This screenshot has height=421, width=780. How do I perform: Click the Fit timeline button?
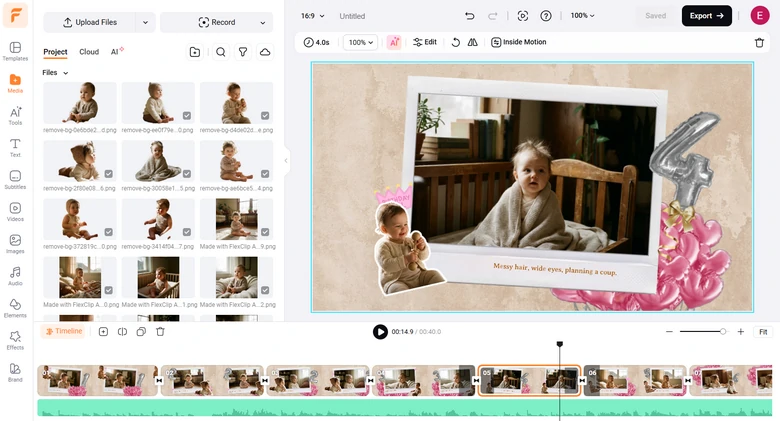(x=763, y=332)
